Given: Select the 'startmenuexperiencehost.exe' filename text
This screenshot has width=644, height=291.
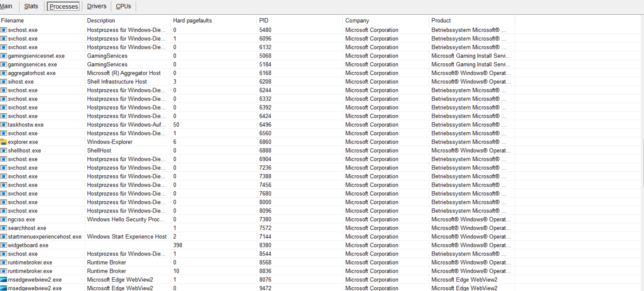Looking at the screenshot, I should (x=45, y=237).
